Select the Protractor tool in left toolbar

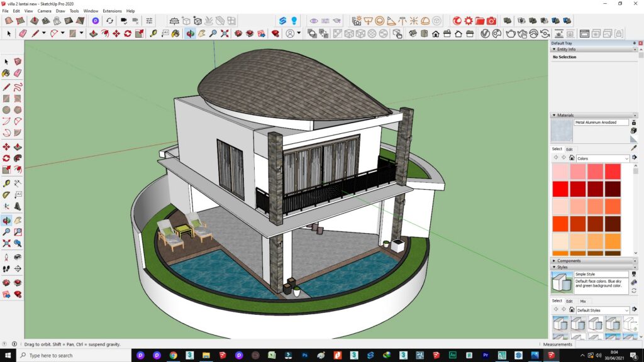[x=6, y=195]
